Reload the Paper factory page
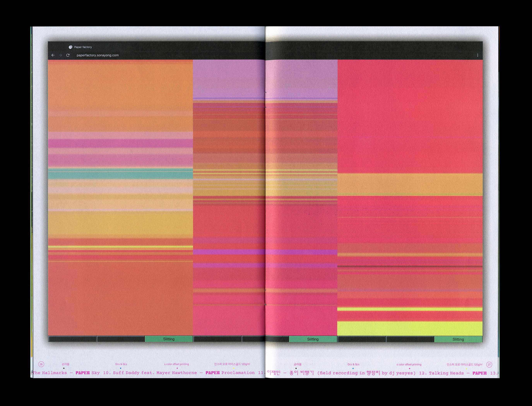 68,55
